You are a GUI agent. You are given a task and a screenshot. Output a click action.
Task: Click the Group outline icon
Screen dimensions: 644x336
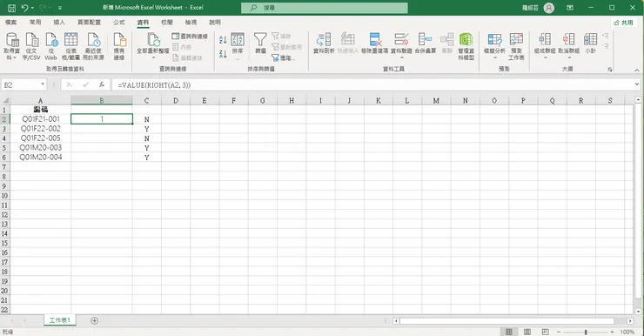click(x=545, y=39)
